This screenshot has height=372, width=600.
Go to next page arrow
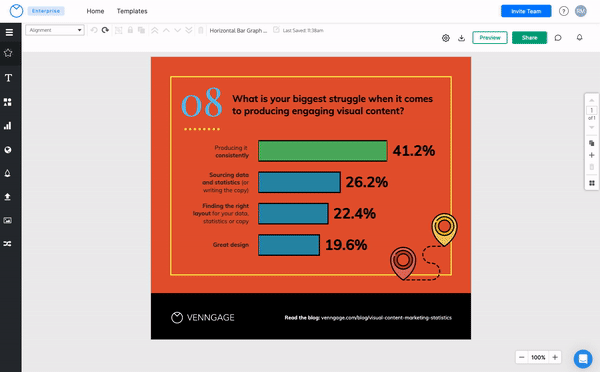pyautogui.click(x=592, y=127)
